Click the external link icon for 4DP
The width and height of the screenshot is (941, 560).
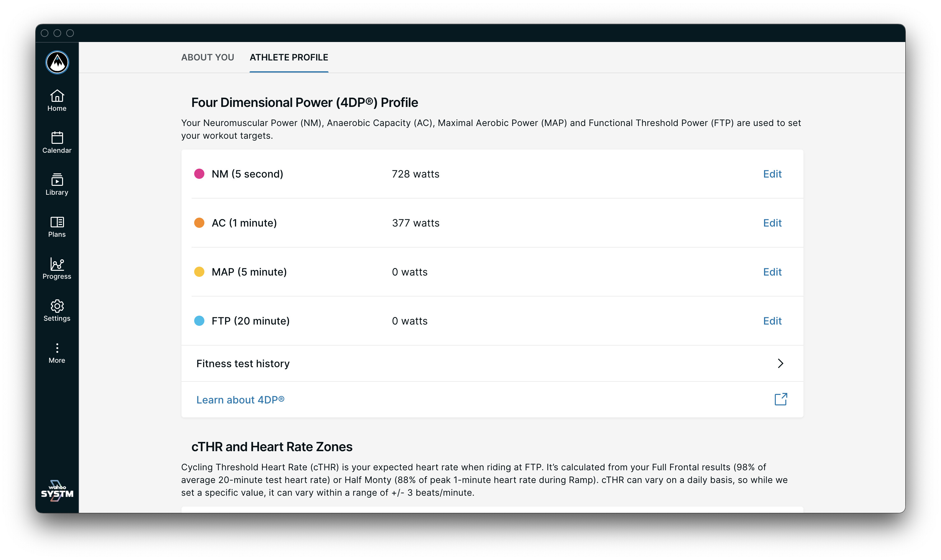click(x=781, y=399)
